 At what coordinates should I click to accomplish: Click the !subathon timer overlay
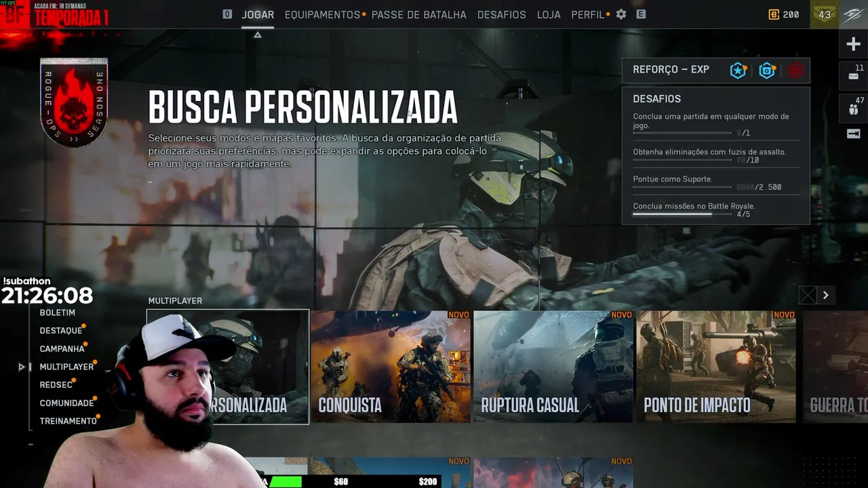point(47,291)
